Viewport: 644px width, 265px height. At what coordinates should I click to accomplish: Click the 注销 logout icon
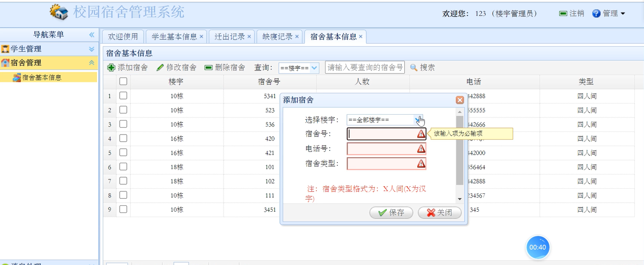[563, 14]
